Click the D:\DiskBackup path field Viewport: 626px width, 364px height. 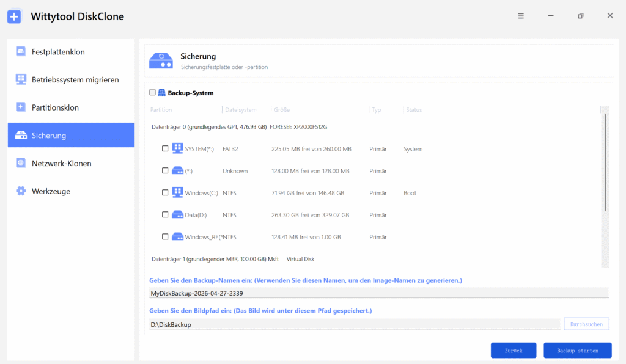pos(355,324)
